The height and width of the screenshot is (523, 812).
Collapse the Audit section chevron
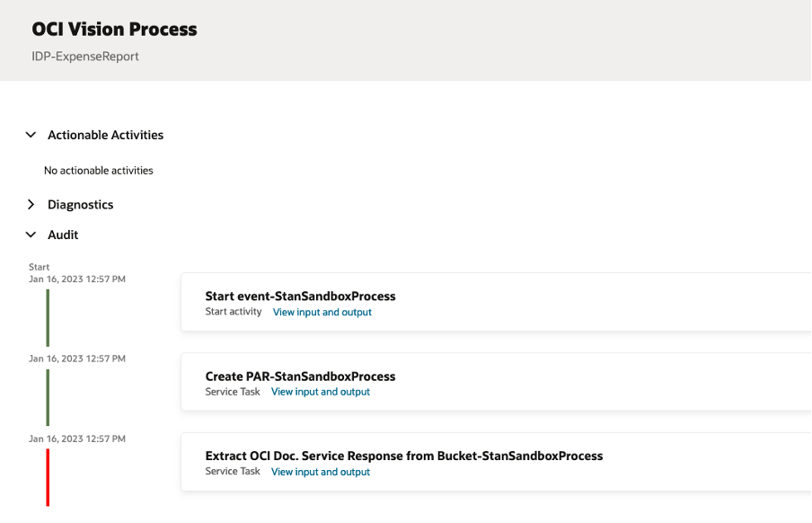pyautogui.click(x=31, y=235)
